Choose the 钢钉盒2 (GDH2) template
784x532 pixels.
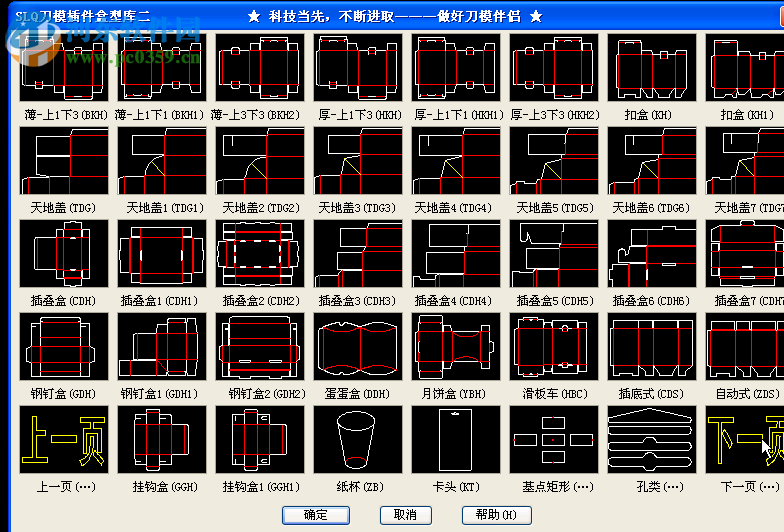pyautogui.click(x=260, y=346)
